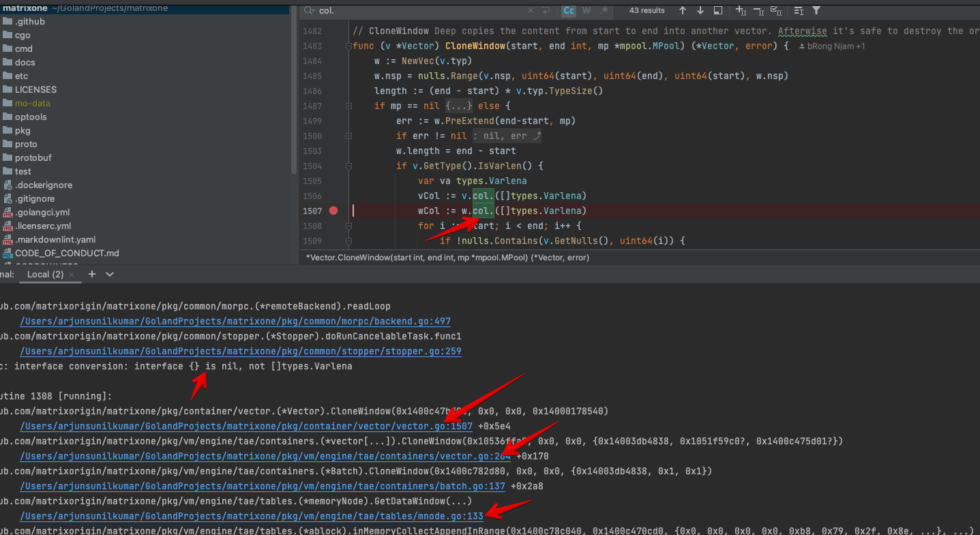This screenshot has height=535, width=980.
Task: Remove last occurrence from selection icon
Action: [x=758, y=11]
